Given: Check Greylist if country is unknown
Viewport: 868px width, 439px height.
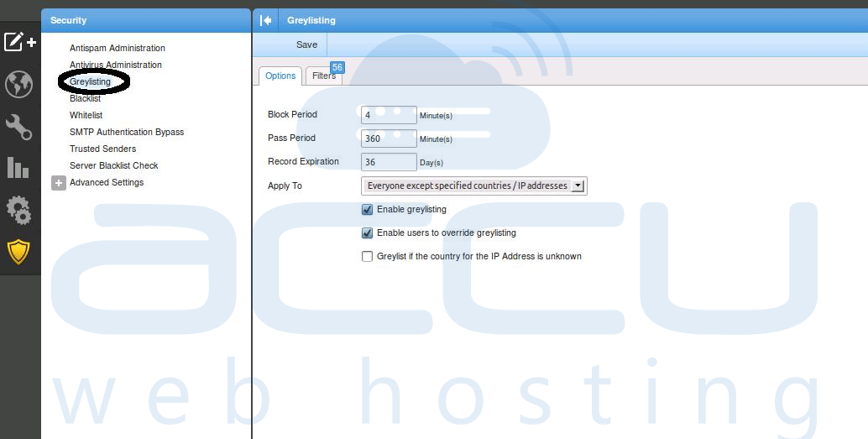Looking at the screenshot, I should (367, 256).
